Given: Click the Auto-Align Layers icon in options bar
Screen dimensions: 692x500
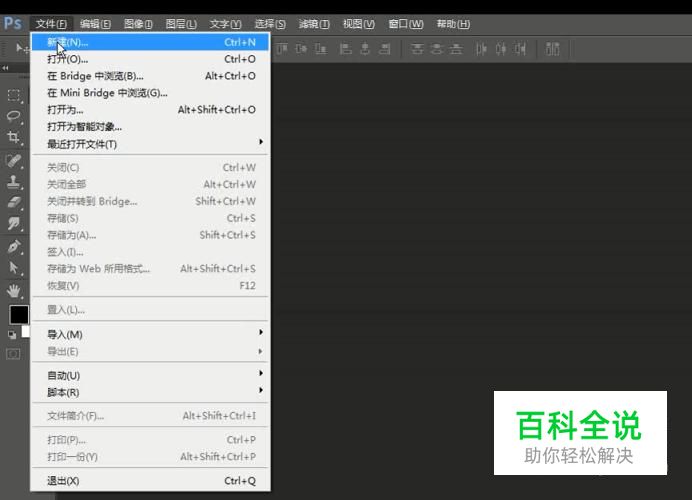Looking at the screenshot, I should 553,48.
